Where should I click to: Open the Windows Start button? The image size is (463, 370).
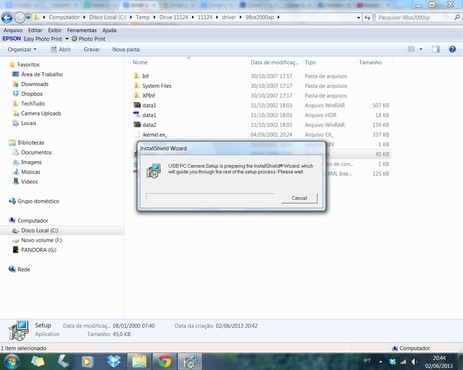pyautogui.click(x=11, y=362)
